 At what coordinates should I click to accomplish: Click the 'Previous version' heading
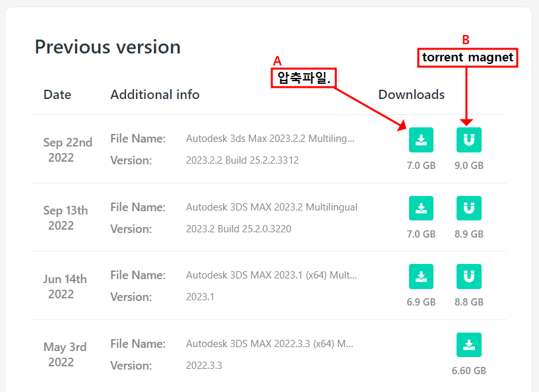(x=108, y=47)
